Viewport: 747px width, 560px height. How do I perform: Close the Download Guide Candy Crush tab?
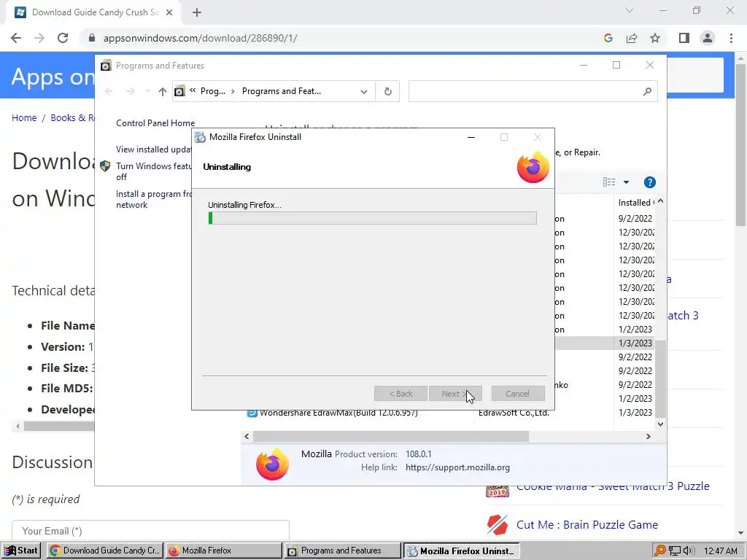coord(169,12)
